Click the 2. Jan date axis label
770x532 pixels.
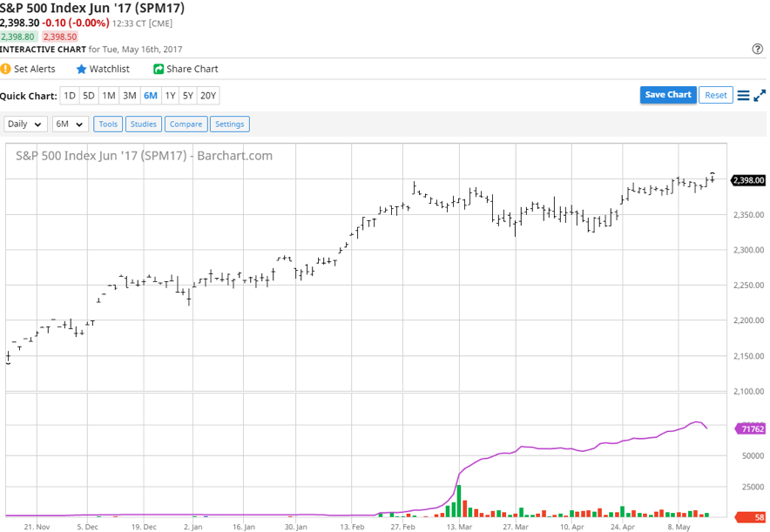193,527
